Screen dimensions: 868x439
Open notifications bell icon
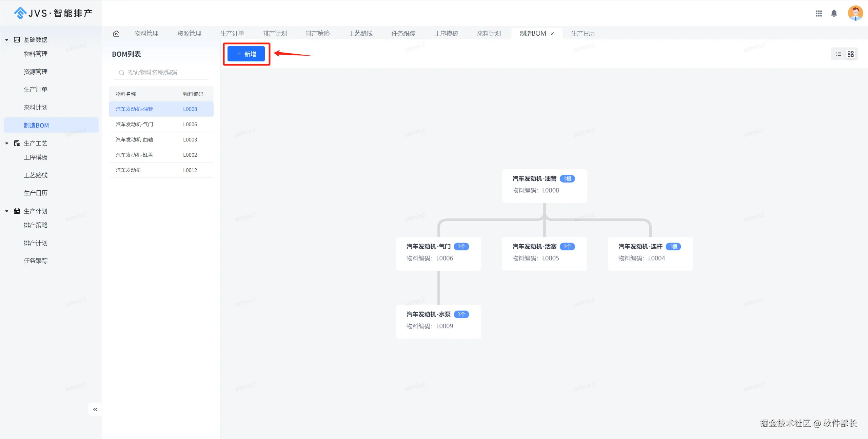pyautogui.click(x=834, y=13)
